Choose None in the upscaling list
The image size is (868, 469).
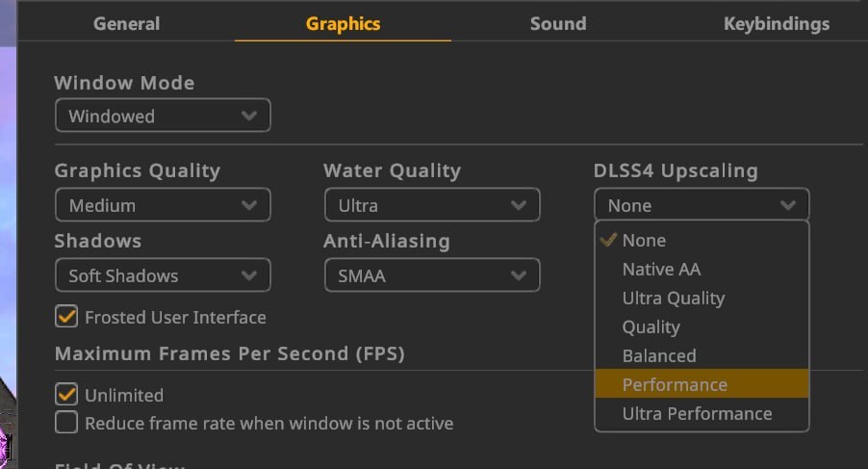[702, 241]
